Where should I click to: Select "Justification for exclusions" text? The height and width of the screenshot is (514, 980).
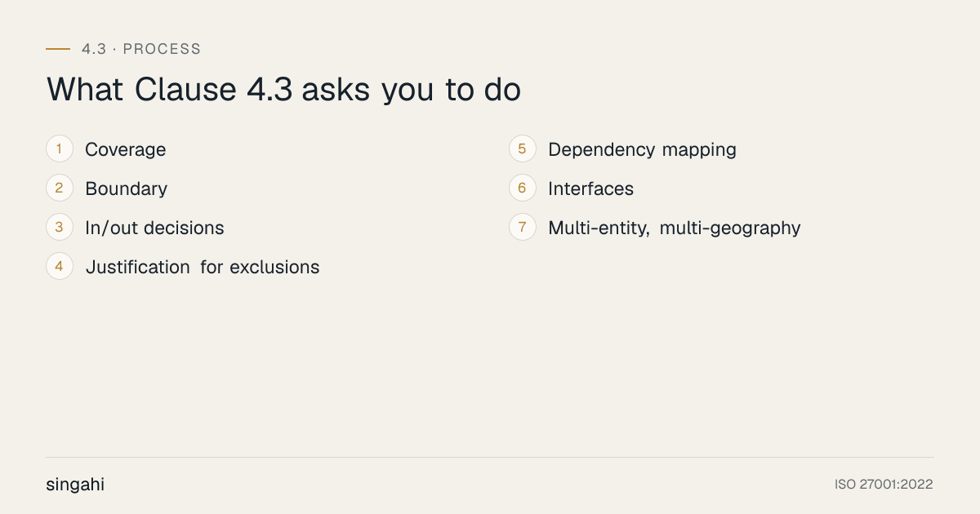(x=203, y=268)
